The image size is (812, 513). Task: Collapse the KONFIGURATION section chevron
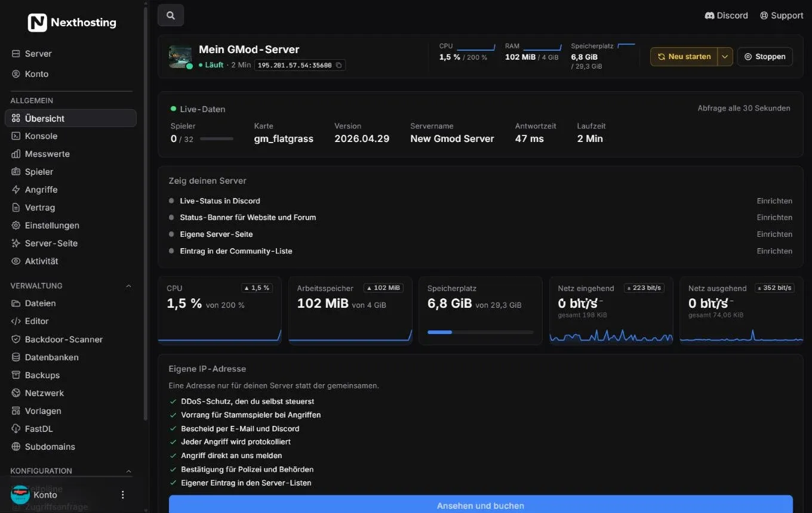[128, 471]
